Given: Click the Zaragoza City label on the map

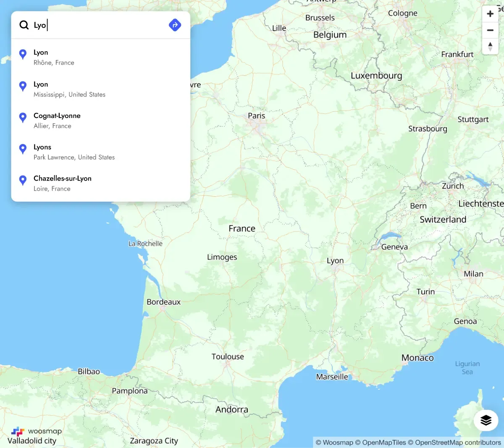Looking at the screenshot, I should tap(154, 441).
